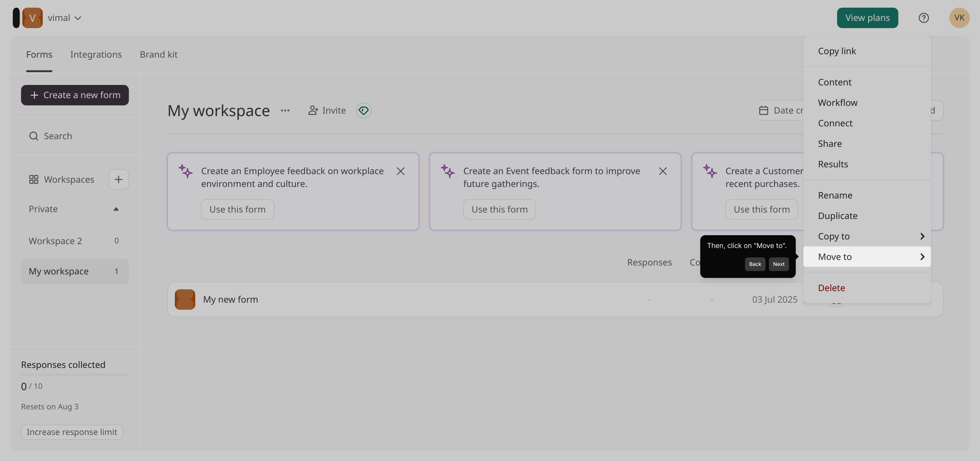Click the Invite person icon

pos(313,111)
